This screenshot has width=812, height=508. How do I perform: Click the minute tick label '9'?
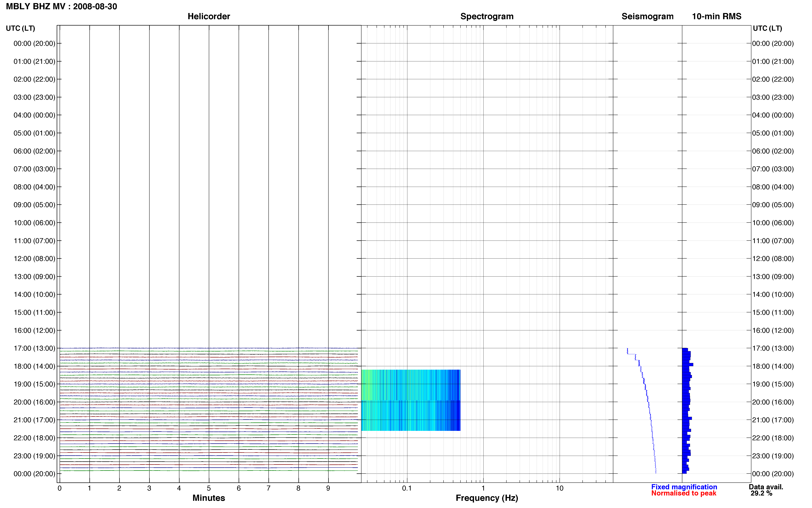328,488
